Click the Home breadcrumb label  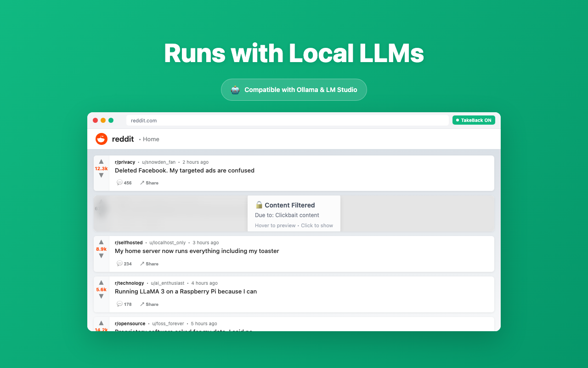click(151, 139)
